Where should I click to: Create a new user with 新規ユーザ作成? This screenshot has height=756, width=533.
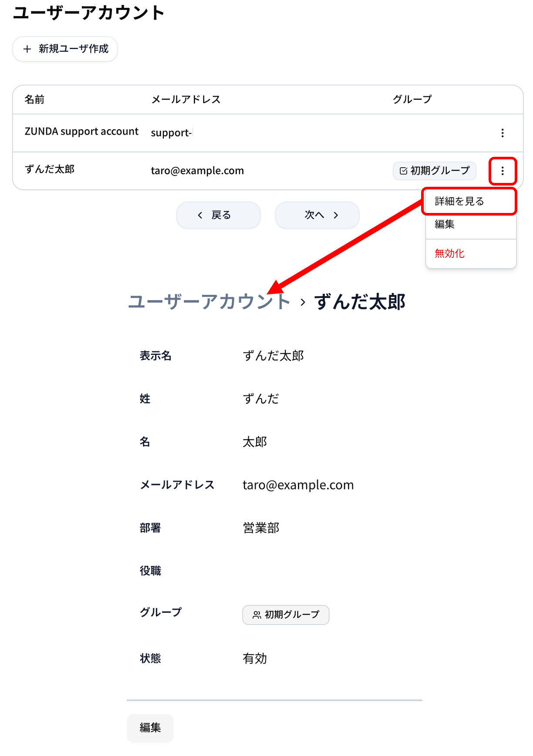click(x=65, y=49)
